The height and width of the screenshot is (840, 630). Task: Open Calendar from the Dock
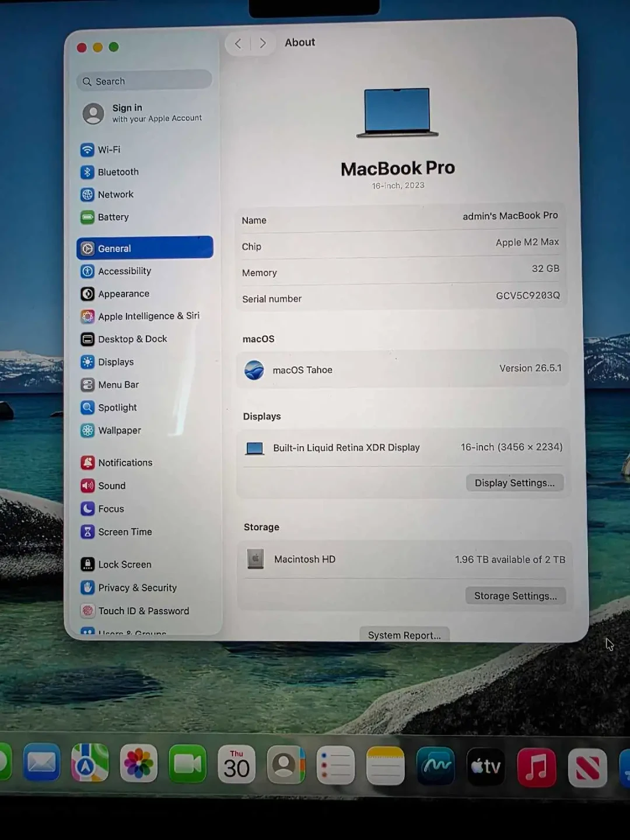(236, 764)
